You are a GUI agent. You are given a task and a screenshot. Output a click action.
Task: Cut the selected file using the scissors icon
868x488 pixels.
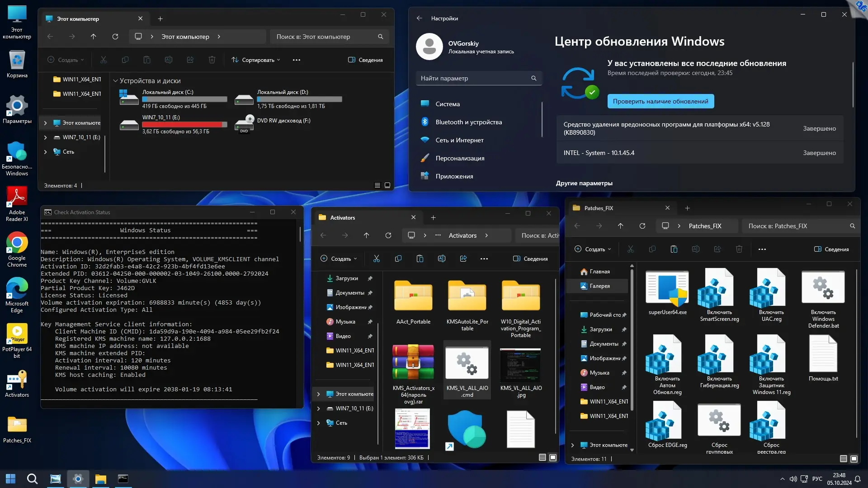(377, 258)
